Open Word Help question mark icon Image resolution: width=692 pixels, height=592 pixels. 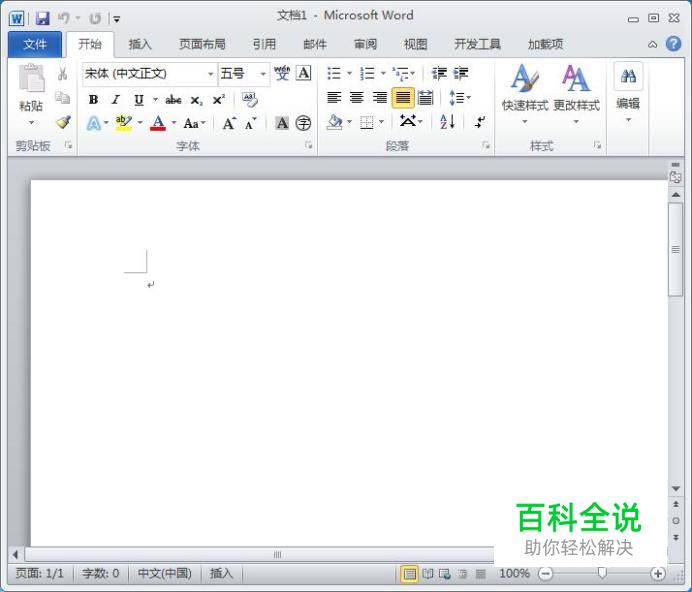click(673, 44)
